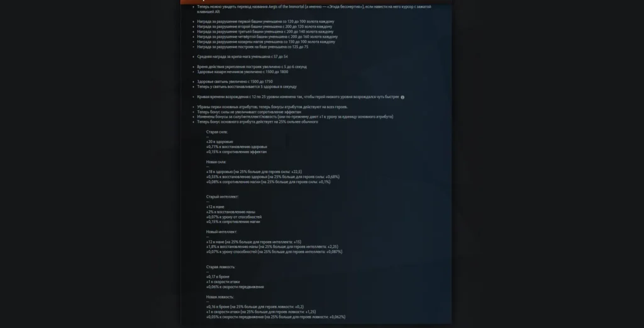The height and width of the screenshot is (328, 644).
Task: Click the primary attribute 25% stronger bonus line
Action: (257, 122)
